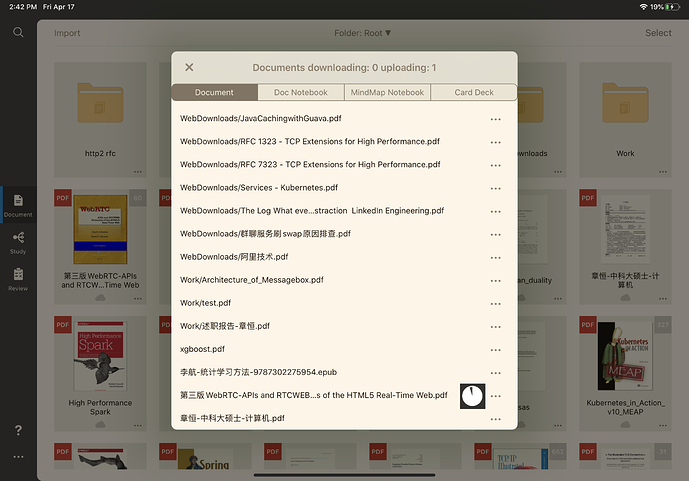Select The Log LinkedIn Engineering pdf entry
Image resolution: width=689 pixels, height=481 pixels.
(x=312, y=210)
